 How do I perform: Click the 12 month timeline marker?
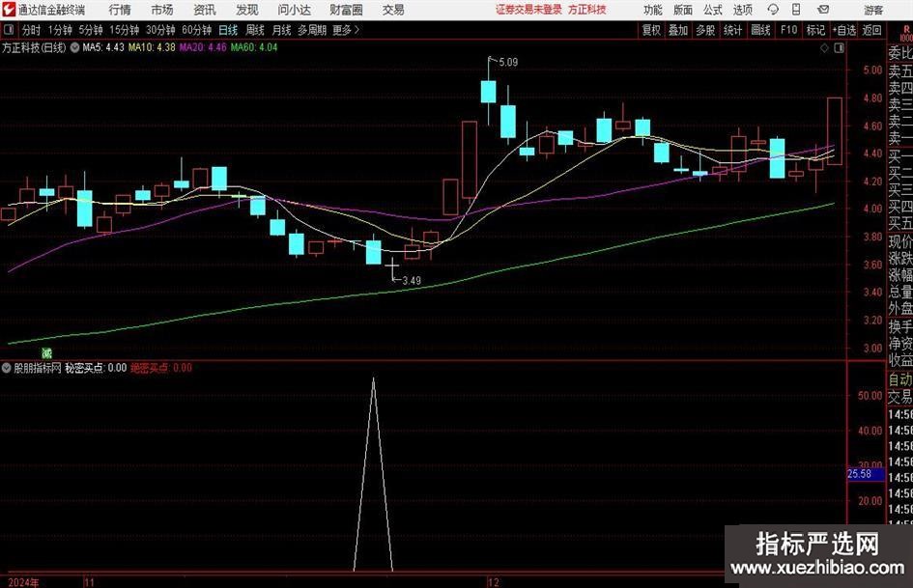493,582
